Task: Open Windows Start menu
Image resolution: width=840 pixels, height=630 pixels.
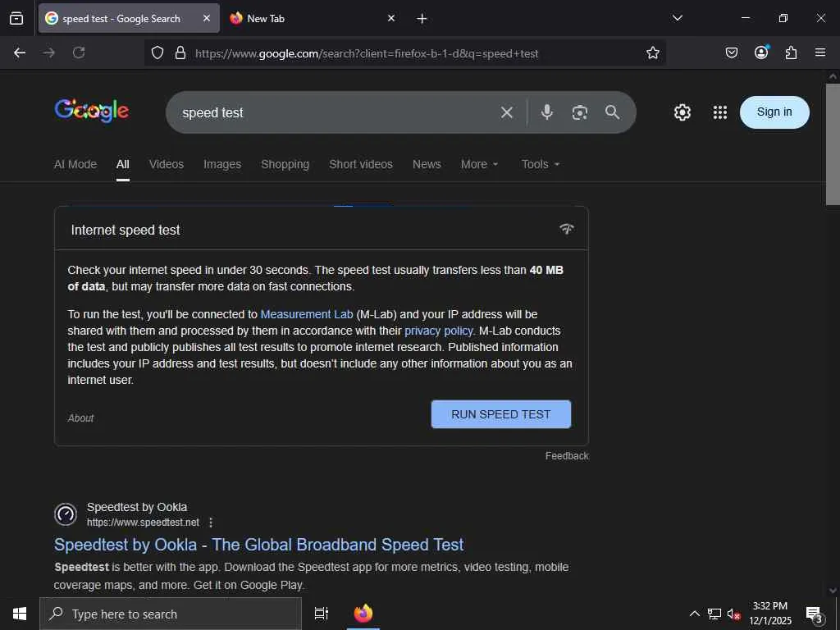Action: [20, 614]
